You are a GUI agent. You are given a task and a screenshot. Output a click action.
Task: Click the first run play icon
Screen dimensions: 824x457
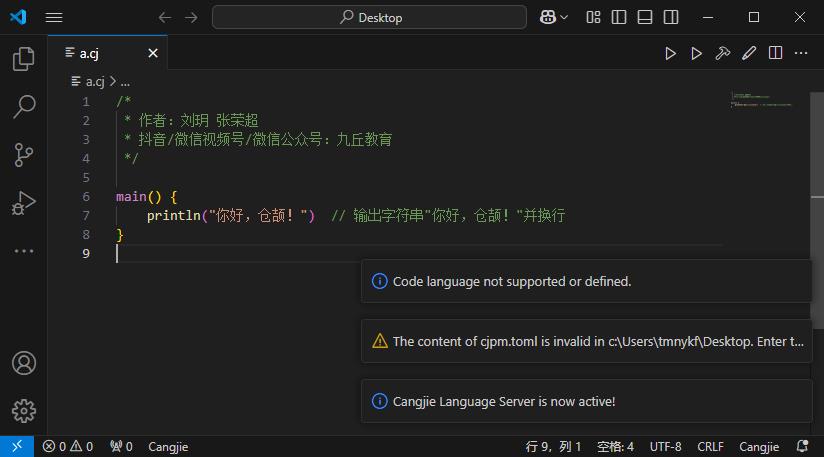tap(670, 53)
